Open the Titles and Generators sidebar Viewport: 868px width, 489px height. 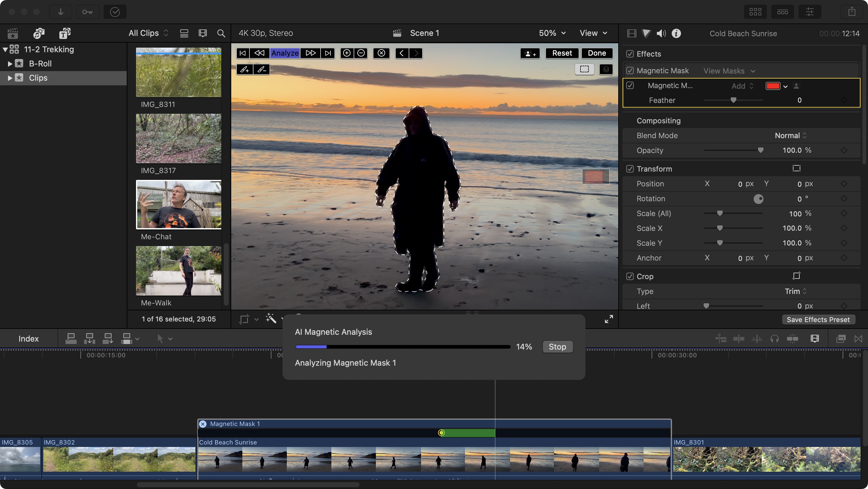pos(65,33)
